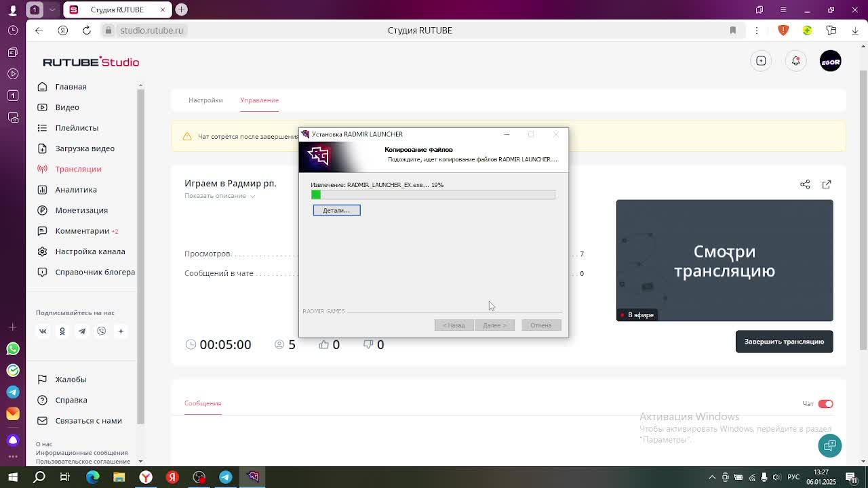868x488 pixels.
Task: Click the VK social icon
Action: point(43,331)
